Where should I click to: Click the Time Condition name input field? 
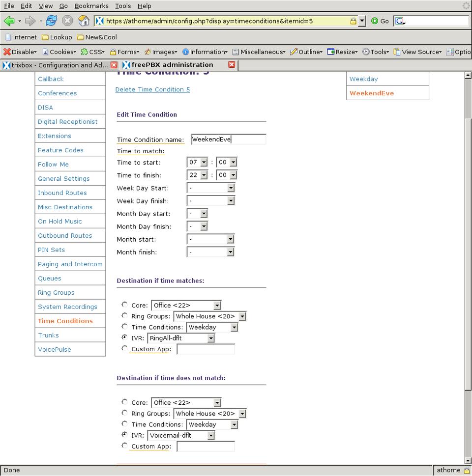tap(228, 140)
